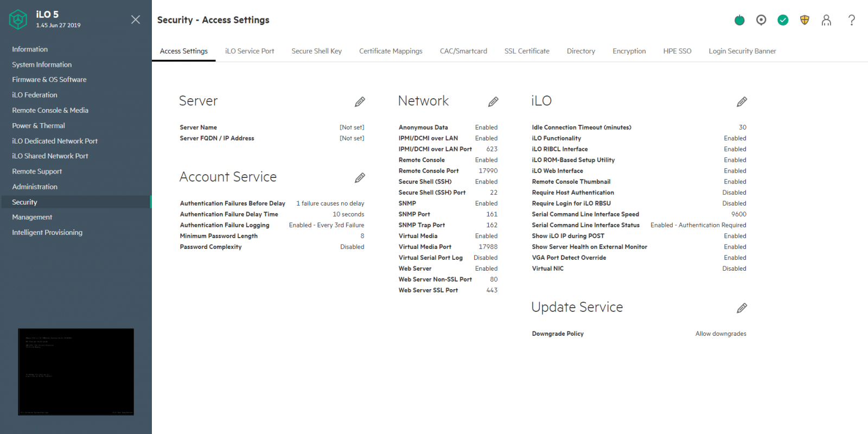
Task: Click the Virtual Media Port value 17988
Action: click(x=488, y=247)
